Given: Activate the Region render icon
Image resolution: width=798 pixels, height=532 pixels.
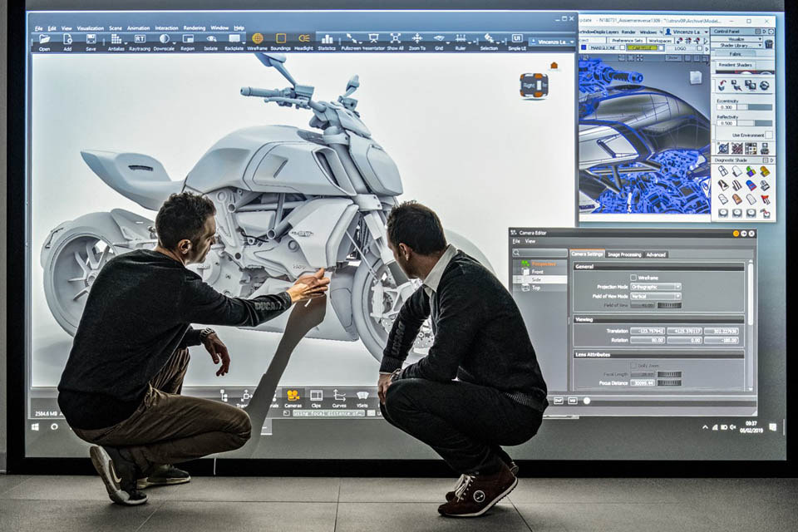Looking at the screenshot, I should [x=188, y=39].
